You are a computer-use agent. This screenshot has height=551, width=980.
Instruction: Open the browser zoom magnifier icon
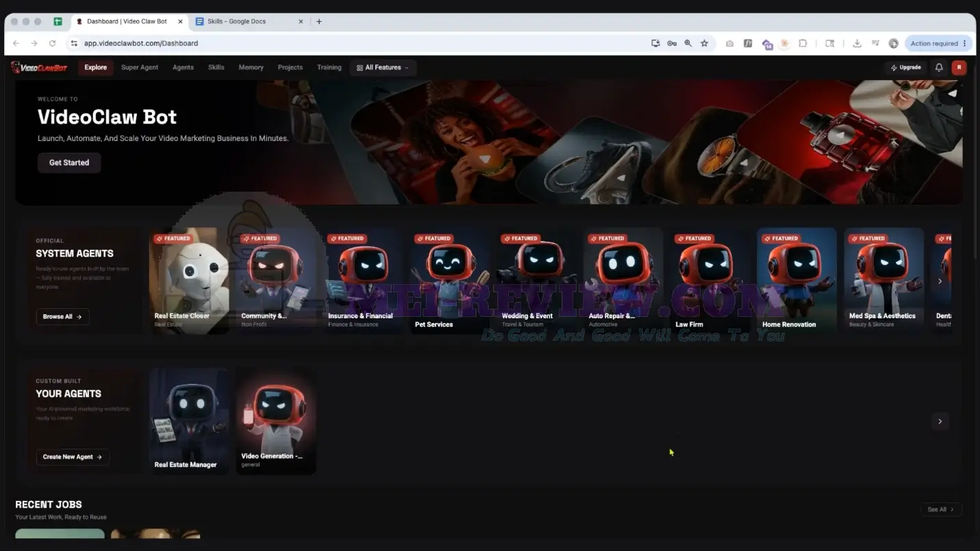pyautogui.click(x=688, y=43)
